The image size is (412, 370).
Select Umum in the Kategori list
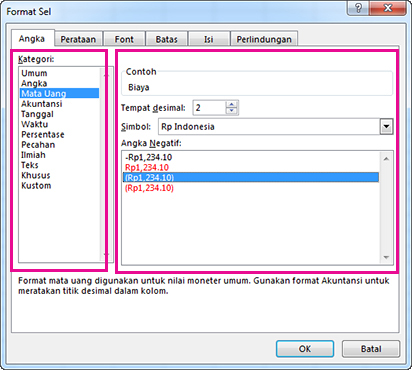(x=59, y=73)
